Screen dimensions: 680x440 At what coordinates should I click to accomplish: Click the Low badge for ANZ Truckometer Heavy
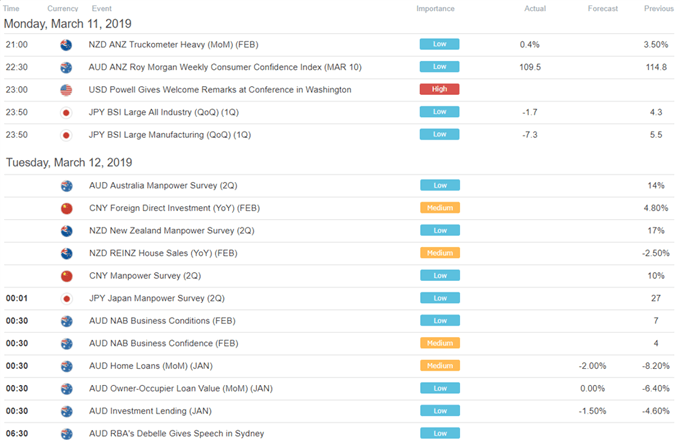[439, 44]
